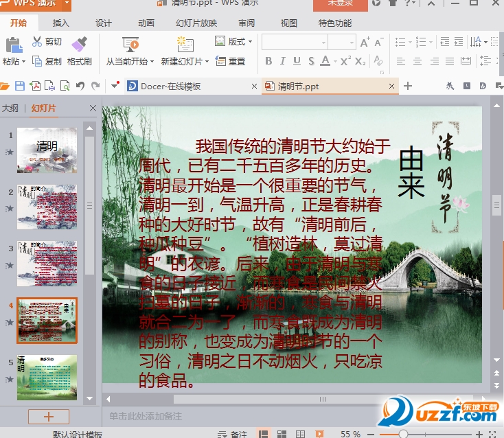Image resolution: width=504 pixels, height=438 pixels.
Task: Open the 审阅 ribbon tab
Action: (247, 23)
